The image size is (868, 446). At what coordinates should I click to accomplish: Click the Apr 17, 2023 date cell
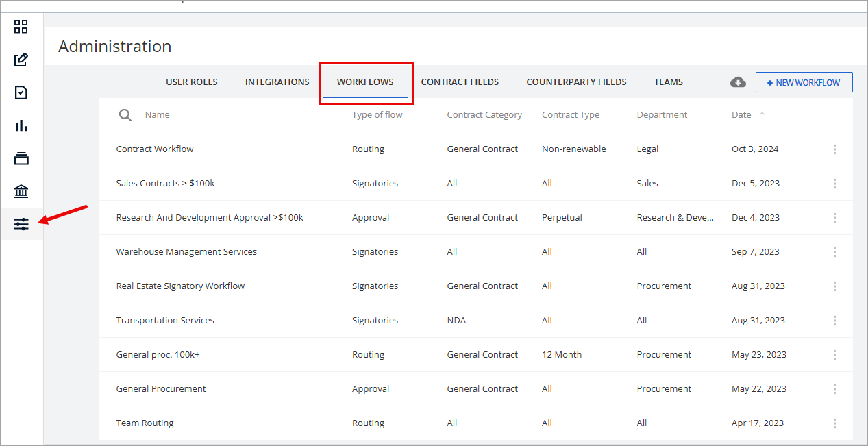758,423
